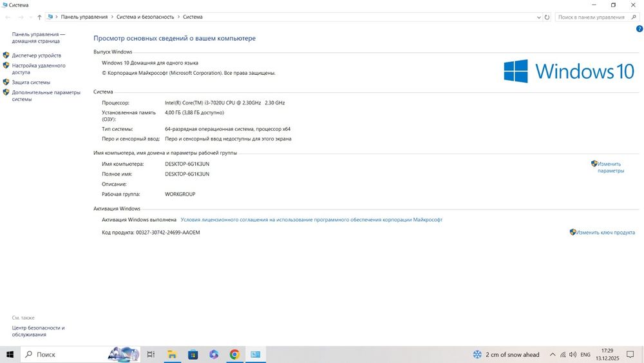The image size is (644, 363).
Task: Click the taskbar search box
Action: [80, 355]
